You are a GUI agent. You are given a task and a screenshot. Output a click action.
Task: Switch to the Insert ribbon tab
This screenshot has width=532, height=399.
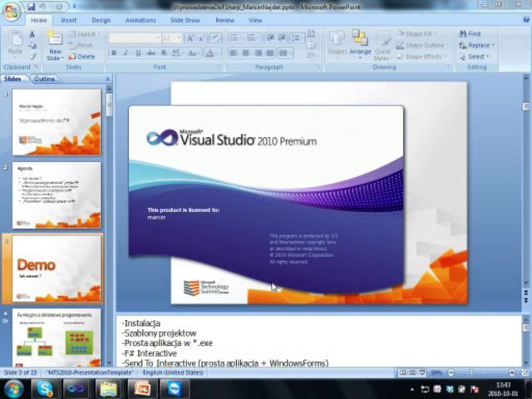click(x=68, y=20)
